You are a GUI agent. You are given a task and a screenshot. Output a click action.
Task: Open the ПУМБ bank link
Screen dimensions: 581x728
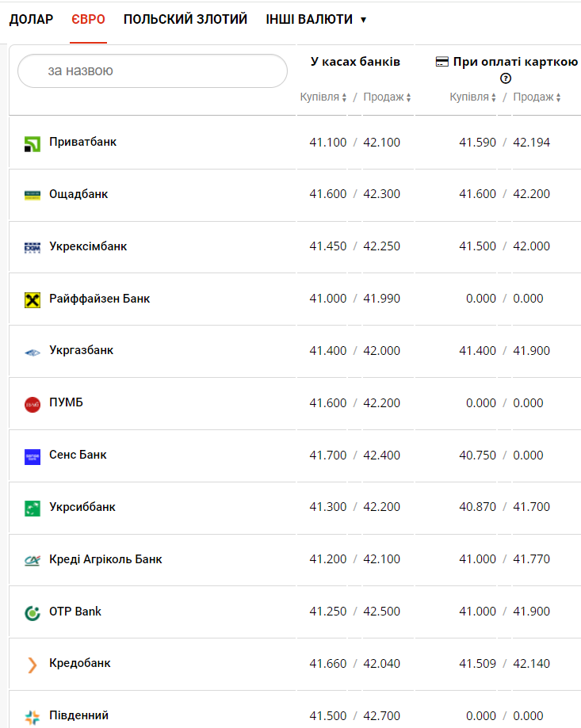pos(66,402)
